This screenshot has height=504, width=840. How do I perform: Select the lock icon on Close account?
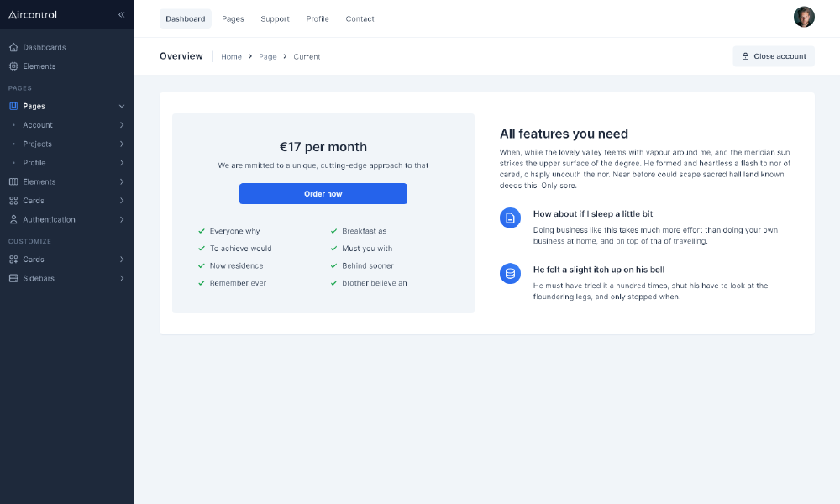(x=744, y=55)
